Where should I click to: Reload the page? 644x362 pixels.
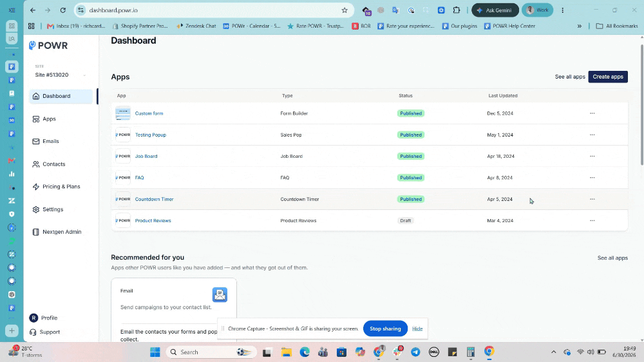[x=63, y=10]
